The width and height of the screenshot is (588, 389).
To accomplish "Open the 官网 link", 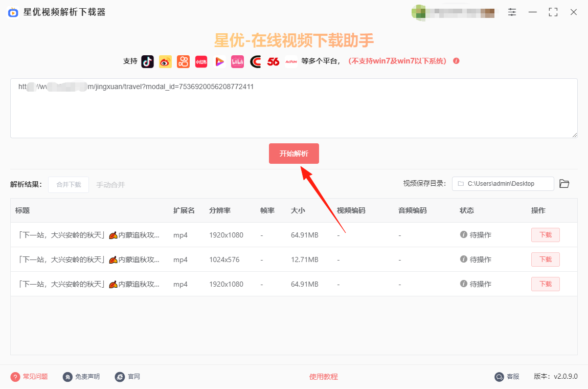I will [x=134, y=377].
